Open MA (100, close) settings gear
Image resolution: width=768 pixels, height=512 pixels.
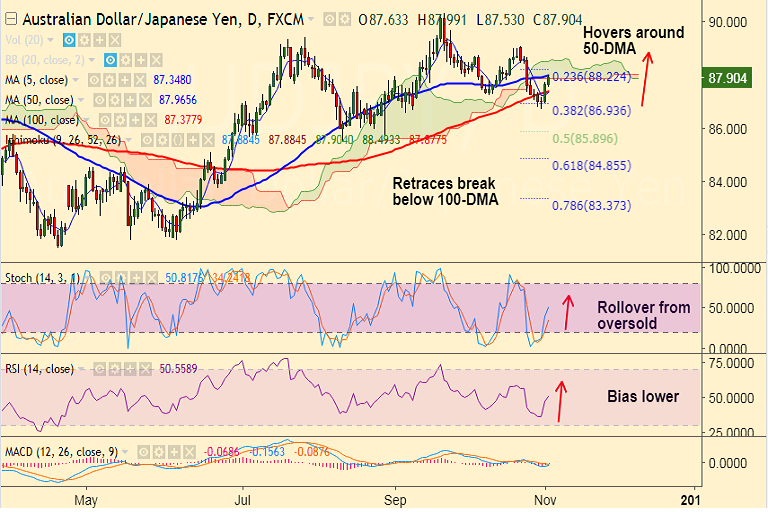(120, 120)
